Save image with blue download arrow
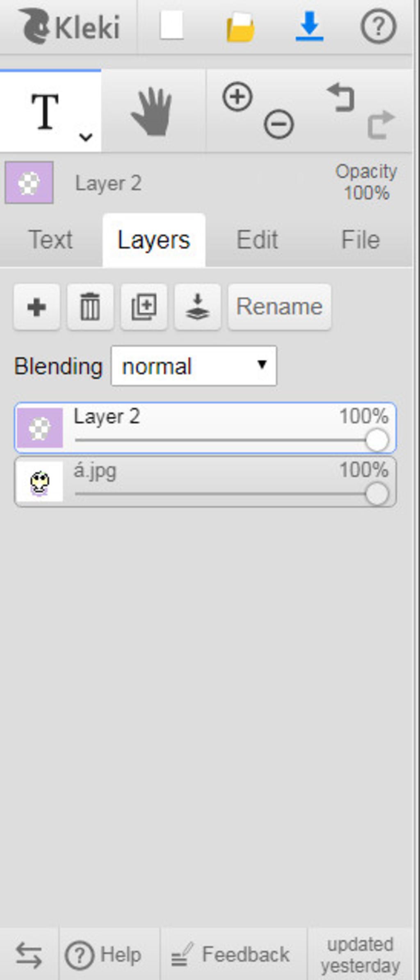 point(310,26)
